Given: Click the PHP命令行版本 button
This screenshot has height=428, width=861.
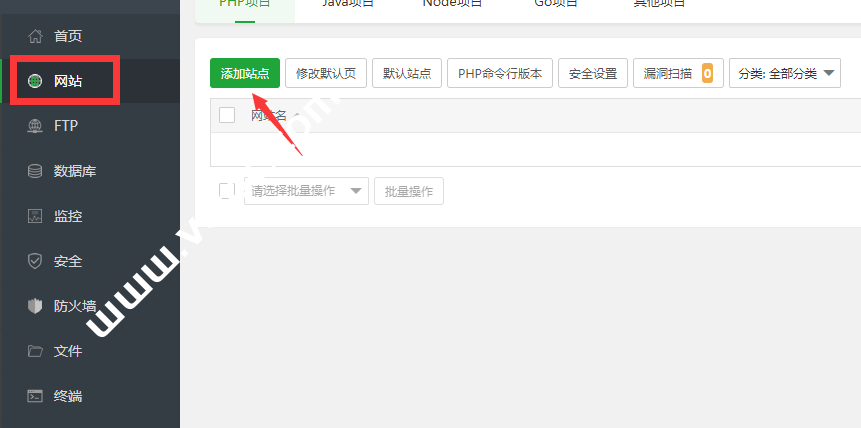Looking at the screenshot, I should 500,73.
